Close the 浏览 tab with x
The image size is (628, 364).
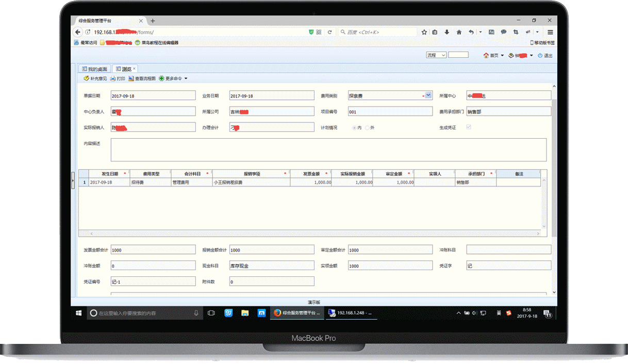coord(134,69)
